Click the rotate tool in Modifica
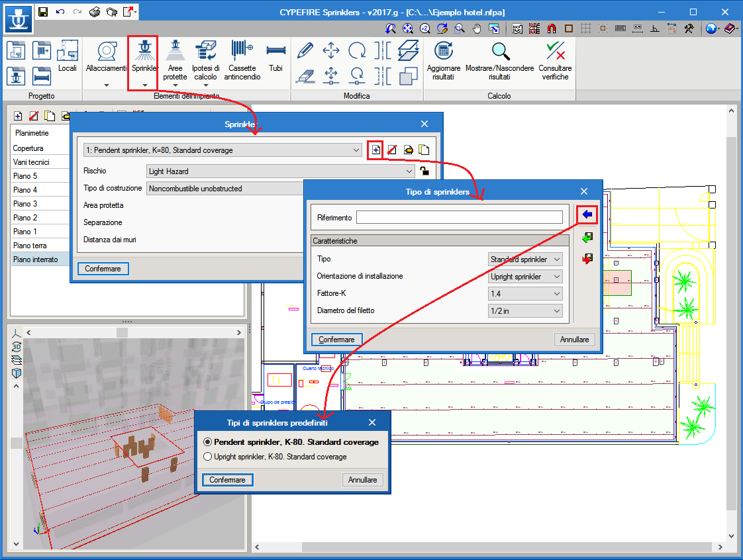Viewport: 743px width, 560px height. [357, 50]
